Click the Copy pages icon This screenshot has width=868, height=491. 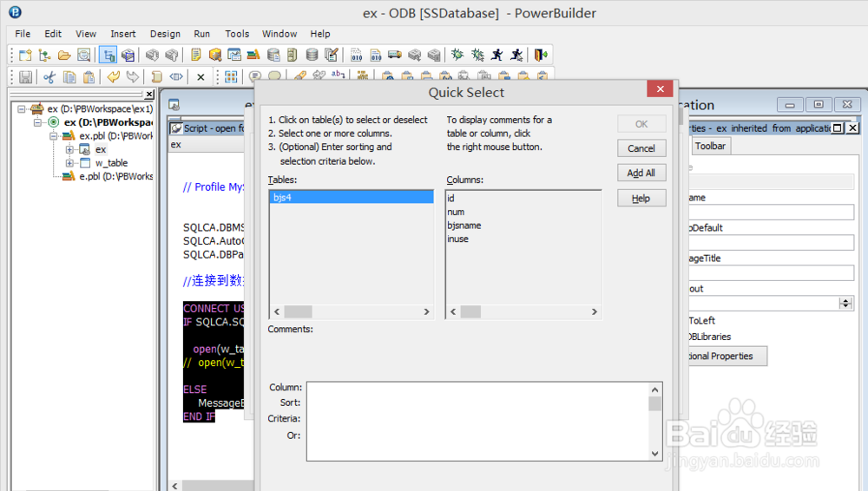tap(69, 77)
